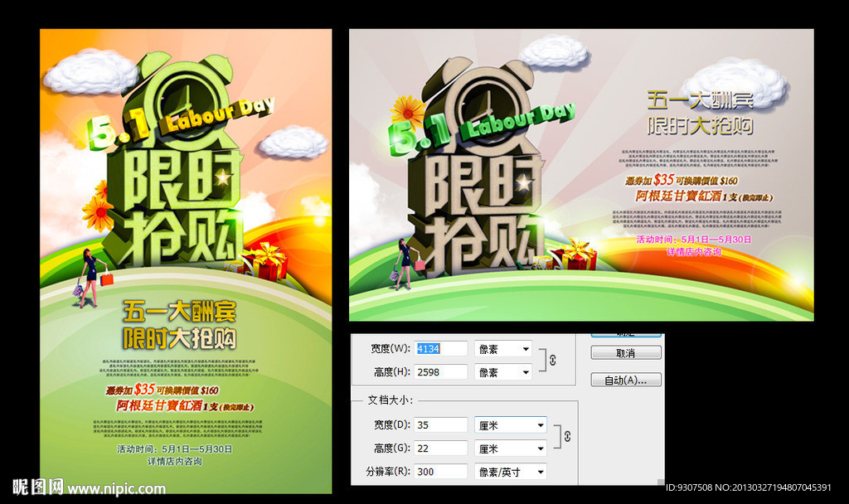849x504 pixels.
Task: Click the 文档大小: section label
Action: (391, 400)
